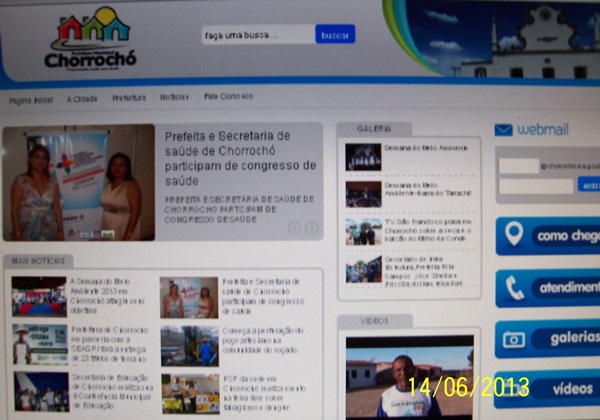Open the A Cidade menu item
Image resolution: width=600 pixels, height=420 pixels.
point(81,98)
